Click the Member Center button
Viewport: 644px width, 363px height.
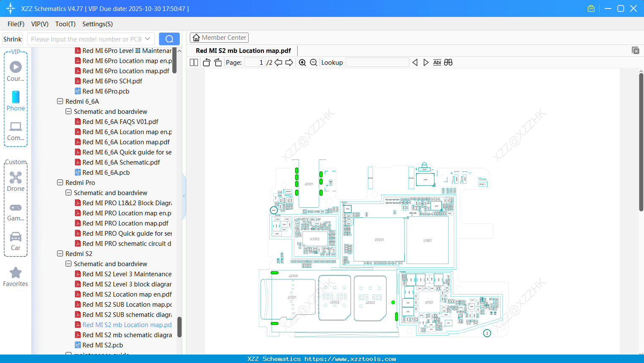219,37
